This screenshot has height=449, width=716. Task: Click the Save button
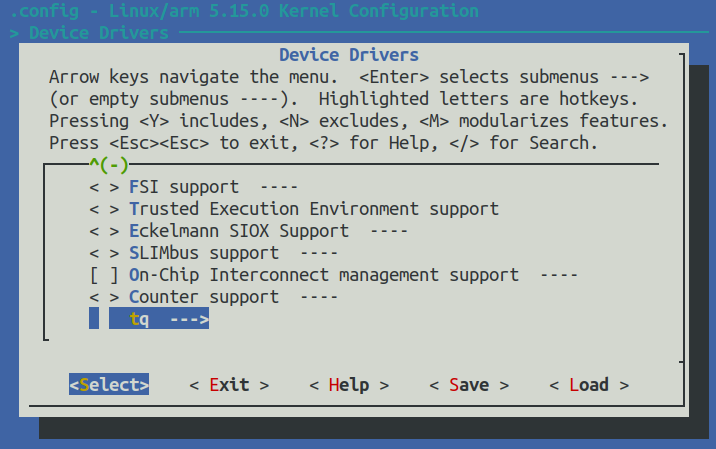tap(469, 385)
